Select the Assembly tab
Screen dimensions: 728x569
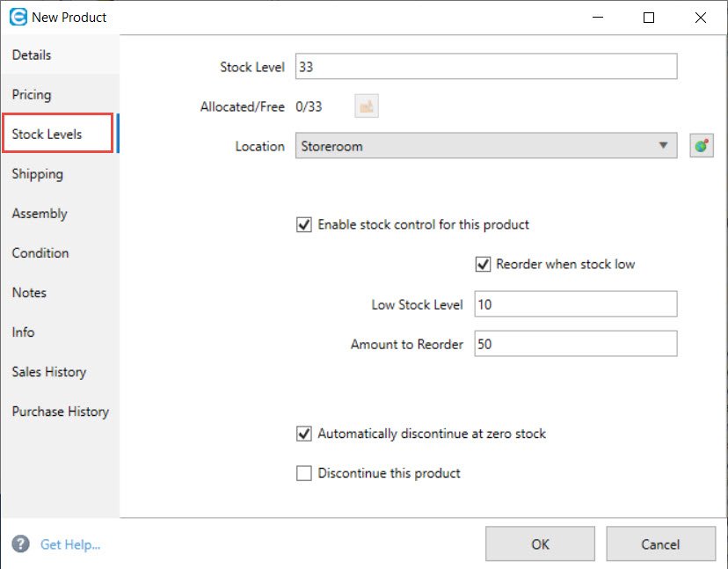pos(40,214)
